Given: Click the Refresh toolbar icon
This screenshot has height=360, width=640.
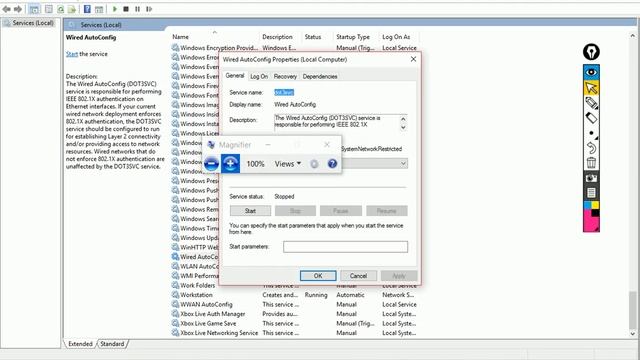Looking at the screenshot, I should (60, 9).
